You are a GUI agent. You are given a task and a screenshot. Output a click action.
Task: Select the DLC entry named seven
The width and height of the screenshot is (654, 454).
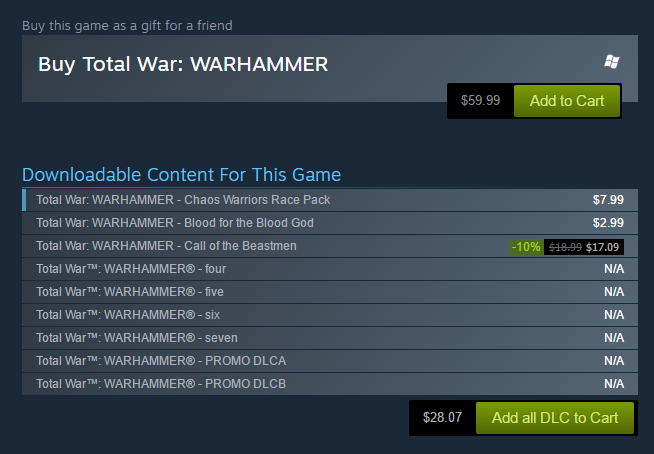click(330, 338)
